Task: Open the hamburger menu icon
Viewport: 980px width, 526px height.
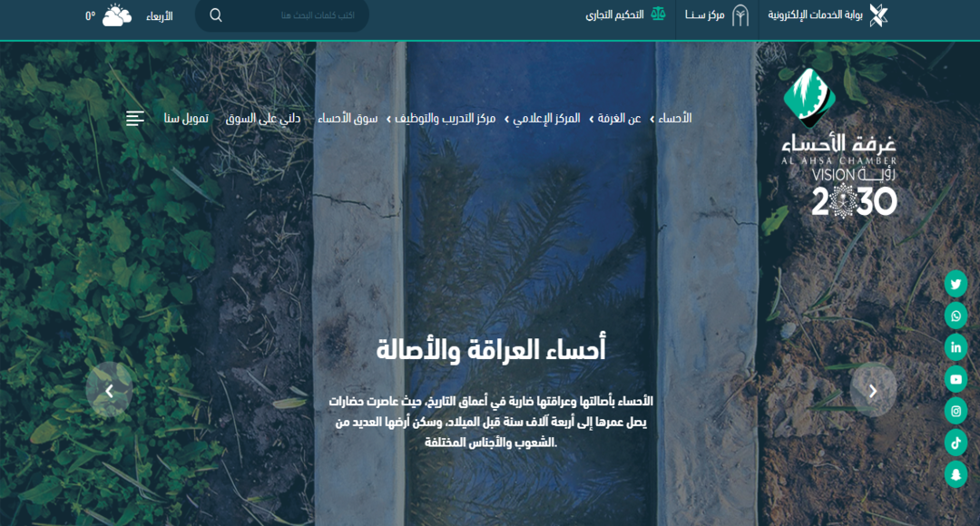Action: click(x=135, y=118)
